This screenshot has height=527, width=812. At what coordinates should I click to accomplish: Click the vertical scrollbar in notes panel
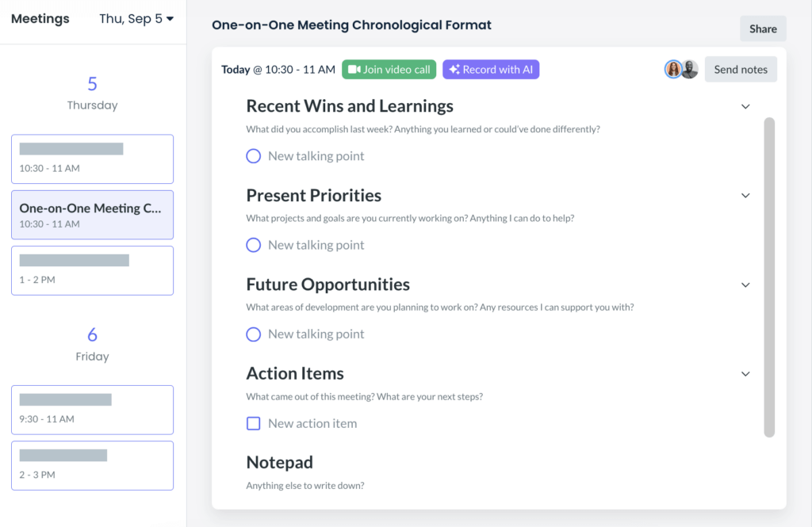tap(769, 277)
